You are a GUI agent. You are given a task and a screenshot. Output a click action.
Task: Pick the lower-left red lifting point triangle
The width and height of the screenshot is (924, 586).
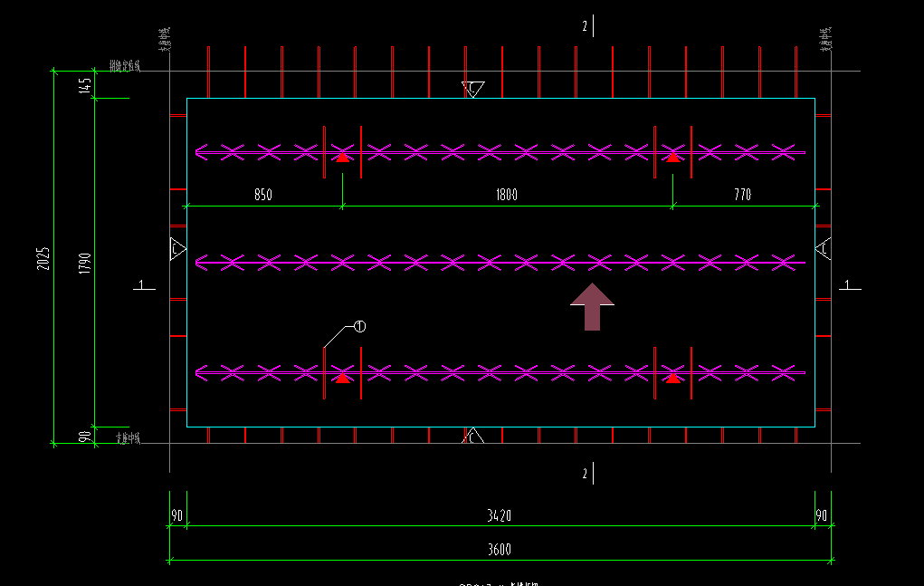342,378
